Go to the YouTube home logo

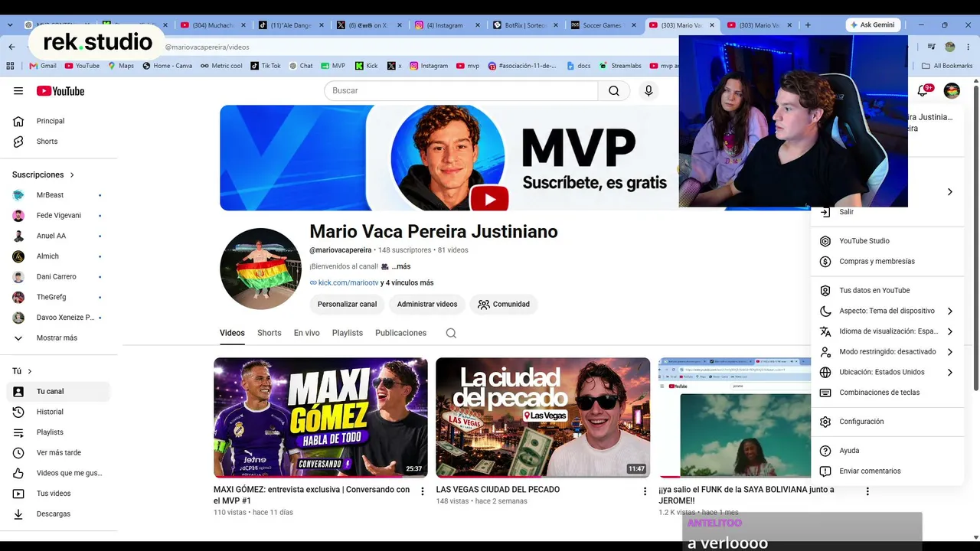(60, 91)
